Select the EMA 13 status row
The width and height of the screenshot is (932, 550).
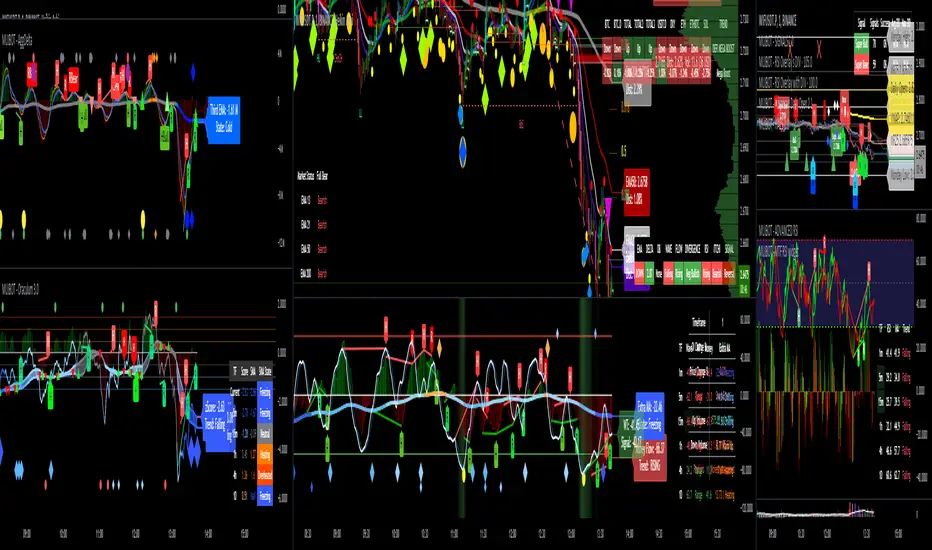pyautogui.click(x=313, y=200)
